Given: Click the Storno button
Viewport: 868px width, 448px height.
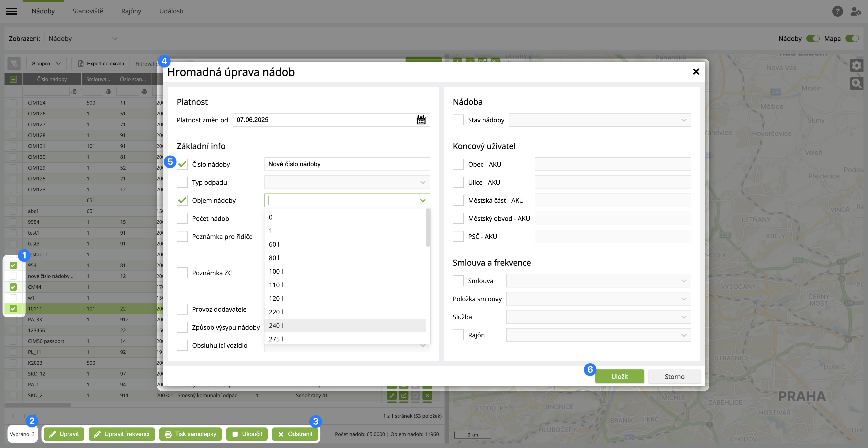Looking at the screenshot, I should click(674, 376).
